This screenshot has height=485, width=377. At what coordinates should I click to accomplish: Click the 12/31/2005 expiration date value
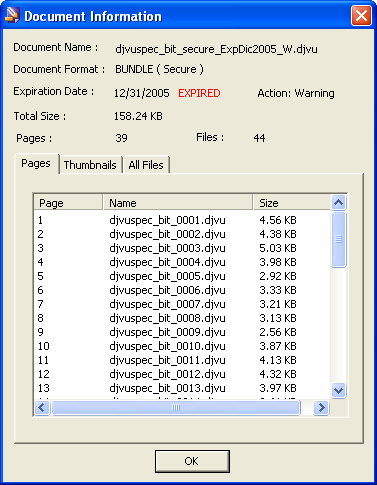point(142,93)
